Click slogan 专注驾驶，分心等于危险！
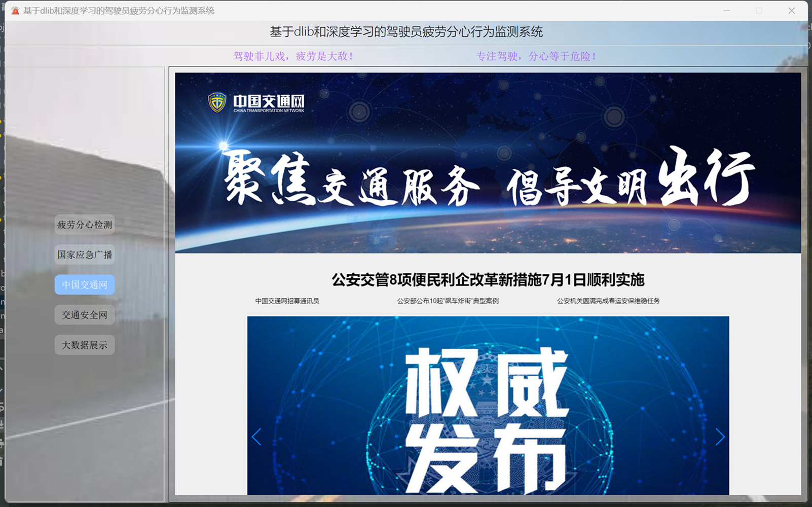The image size is (812, 507). coord(536,56)
